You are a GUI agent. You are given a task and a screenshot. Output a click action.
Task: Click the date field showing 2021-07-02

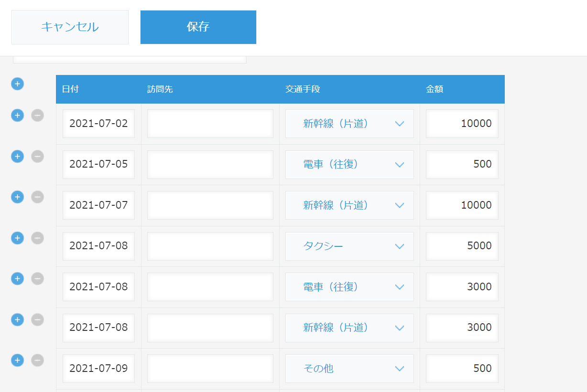[98, 124]
